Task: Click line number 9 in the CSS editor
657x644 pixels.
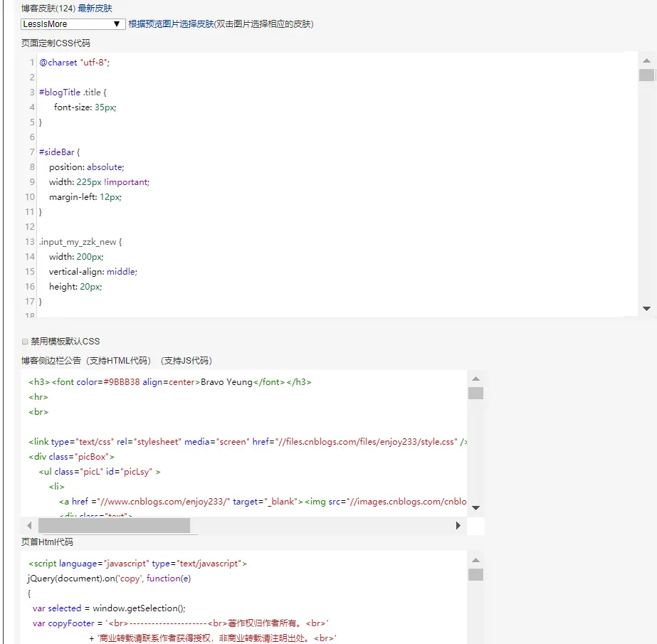Action: 31,181
